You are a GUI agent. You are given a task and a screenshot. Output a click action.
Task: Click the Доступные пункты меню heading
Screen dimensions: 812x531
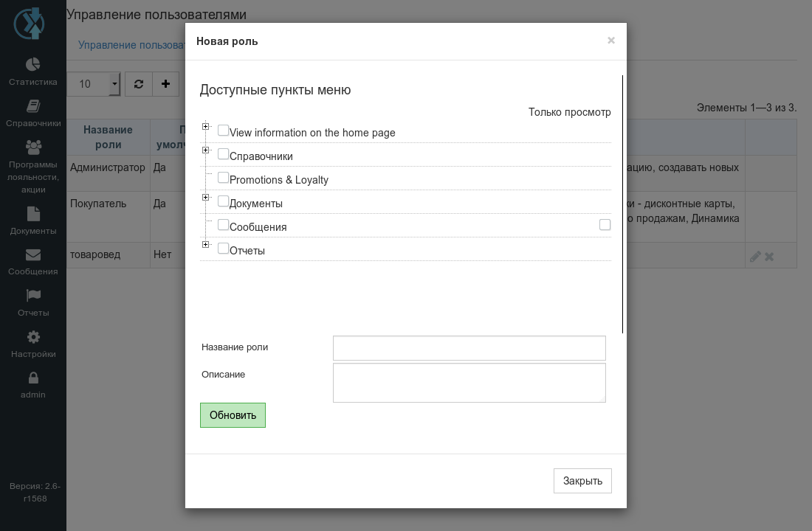(x=275, y=90)
